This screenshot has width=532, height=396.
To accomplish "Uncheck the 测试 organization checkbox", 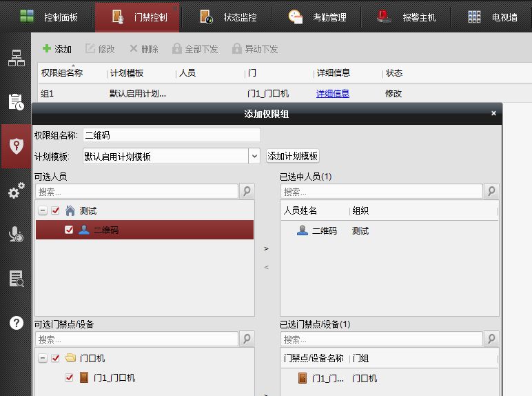I will pyautogui.click(x=56, y=210).
